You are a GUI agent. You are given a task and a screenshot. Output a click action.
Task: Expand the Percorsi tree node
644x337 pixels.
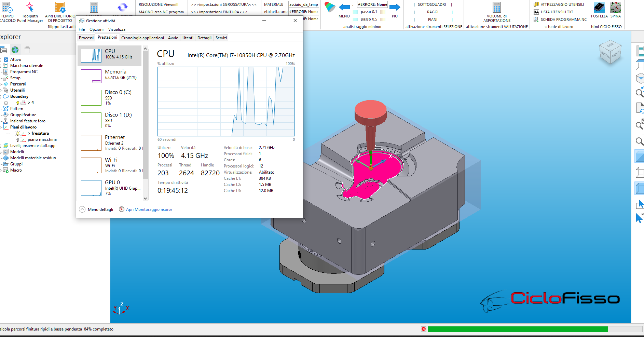pos(1,84)
